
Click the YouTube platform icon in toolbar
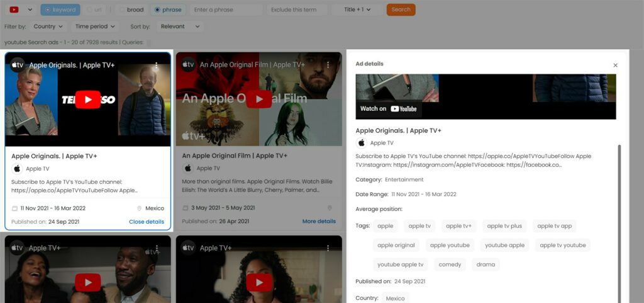(14, 9)
